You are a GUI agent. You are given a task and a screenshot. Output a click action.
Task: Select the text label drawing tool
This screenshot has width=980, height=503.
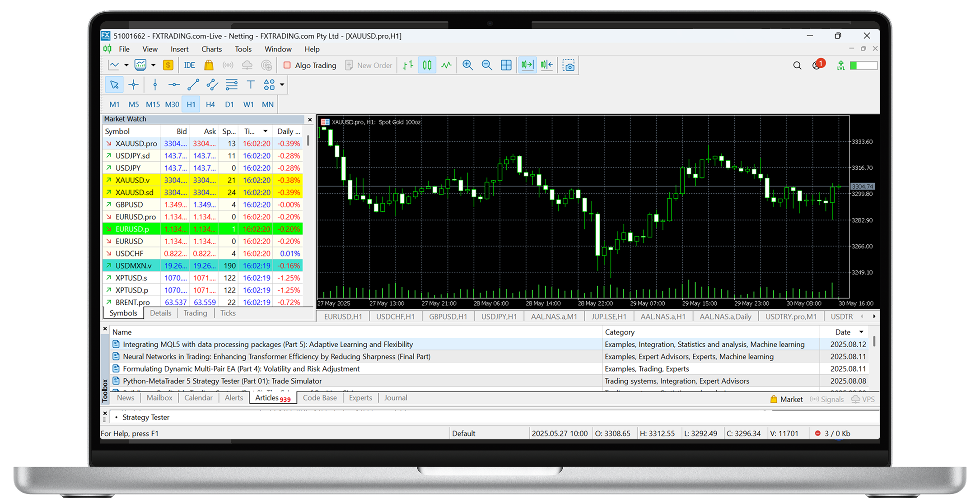pyautogui.click(x=251, y=84)
